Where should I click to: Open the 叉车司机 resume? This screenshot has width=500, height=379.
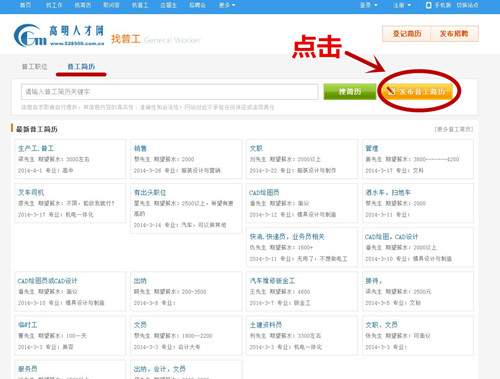(x=31, y=193)
